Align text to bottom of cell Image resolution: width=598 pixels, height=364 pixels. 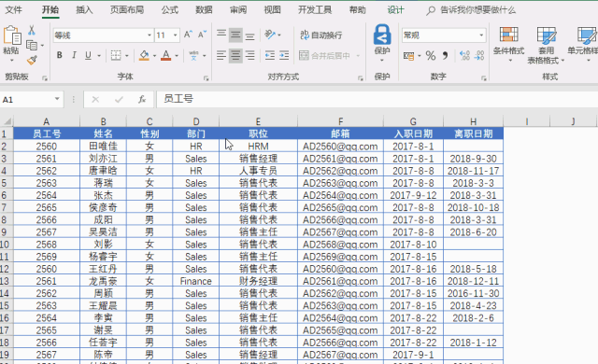(x=249, y=35)
